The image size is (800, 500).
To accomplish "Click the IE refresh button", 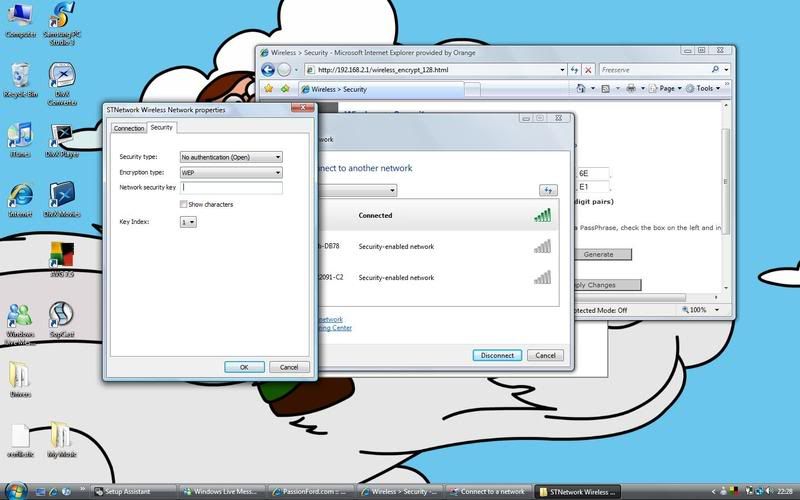I will pos(574,70).
